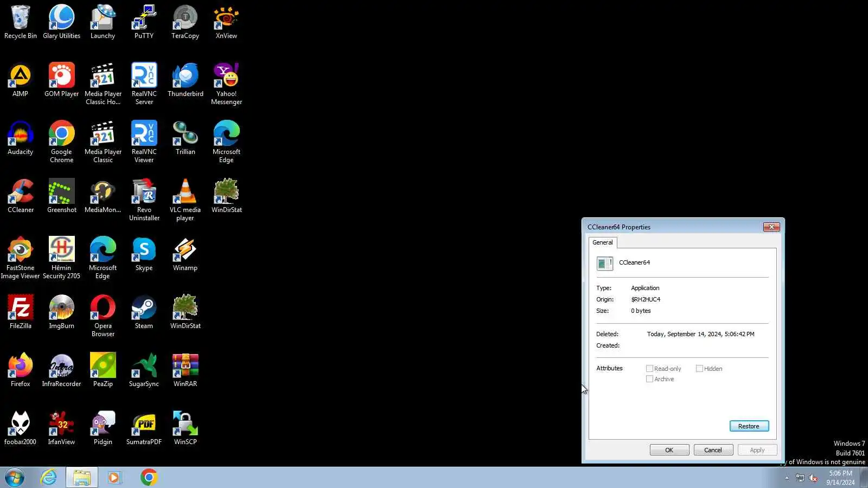Select the Google Chrome desktop shortcut
868x488 pixels.
point(61,143)
